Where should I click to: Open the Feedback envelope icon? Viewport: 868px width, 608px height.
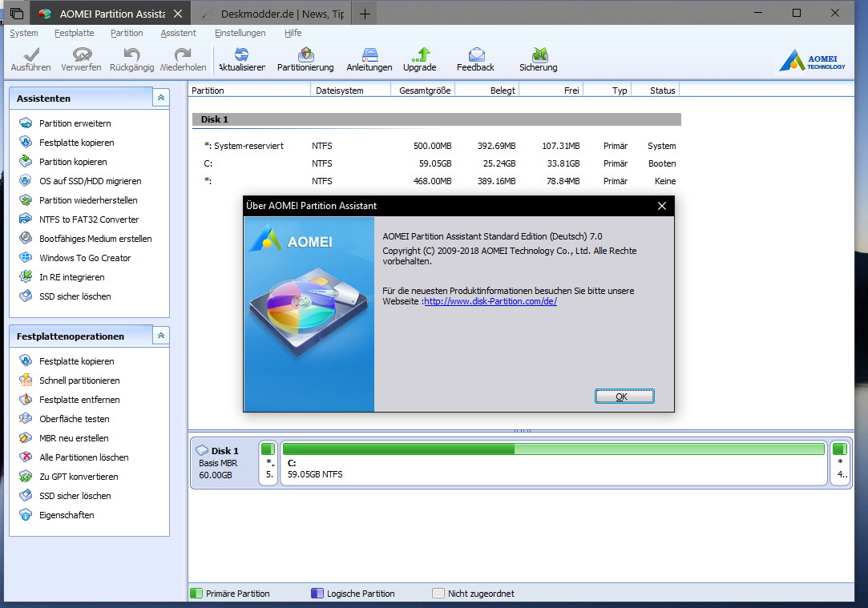click(475, 59)
